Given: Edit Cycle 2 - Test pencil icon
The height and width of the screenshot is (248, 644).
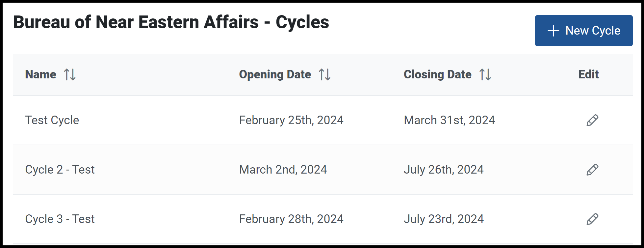Looking at the screenshot, I should tap(592, 170).
